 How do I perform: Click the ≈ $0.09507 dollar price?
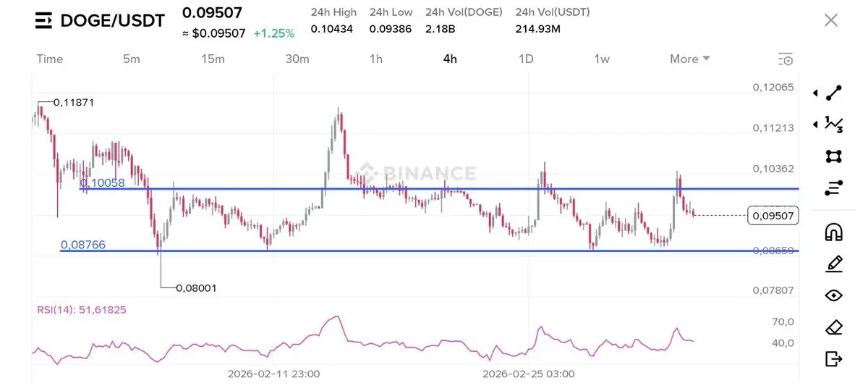tap(213, 33)
